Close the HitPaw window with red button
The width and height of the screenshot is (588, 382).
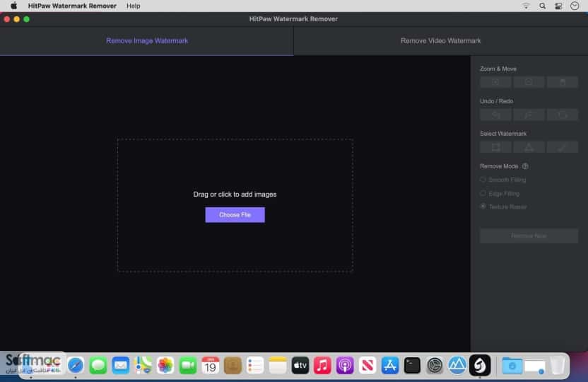[7, 19]
